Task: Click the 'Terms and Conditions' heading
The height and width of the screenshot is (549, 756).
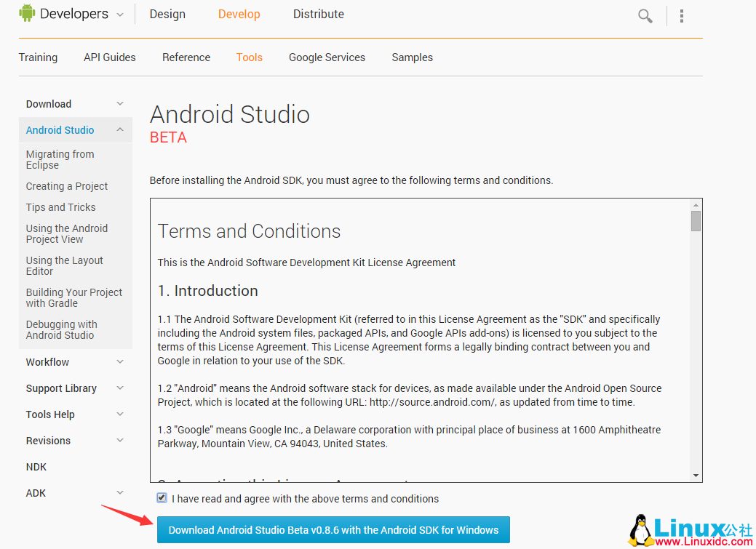Action: click(249, 231)
